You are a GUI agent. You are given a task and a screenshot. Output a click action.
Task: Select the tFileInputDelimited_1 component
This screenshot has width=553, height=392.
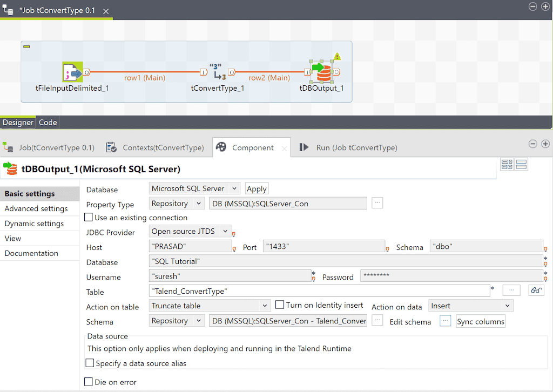72,71
